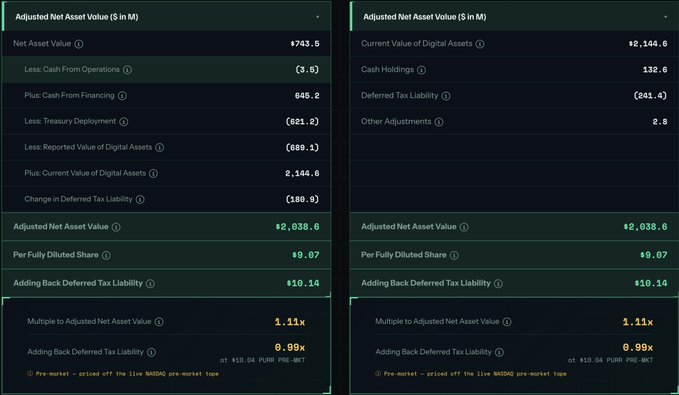Image resolution: width=679 pixels, height=395 pixels.
Task: Click the (3.5) Cash From Operations value
Action: [x=307, y=70]
